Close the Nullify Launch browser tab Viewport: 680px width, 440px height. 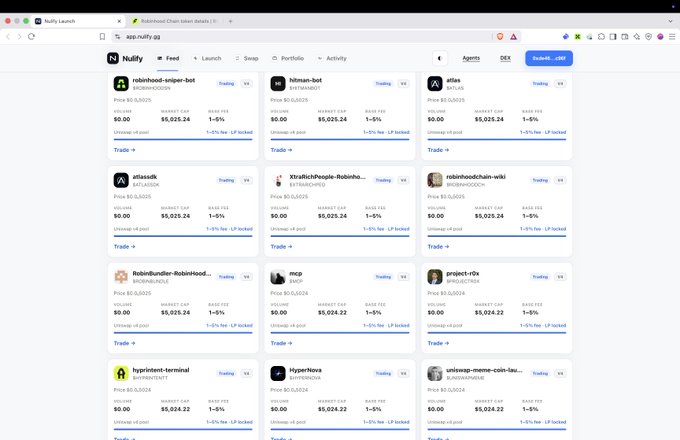(x=119, y=21)
